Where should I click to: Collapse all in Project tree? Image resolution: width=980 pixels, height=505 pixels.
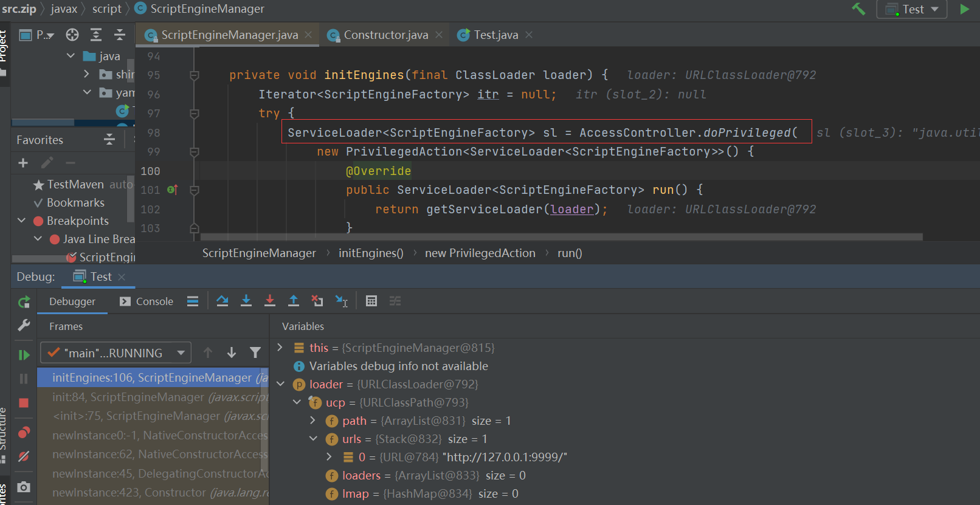(120, 35)
